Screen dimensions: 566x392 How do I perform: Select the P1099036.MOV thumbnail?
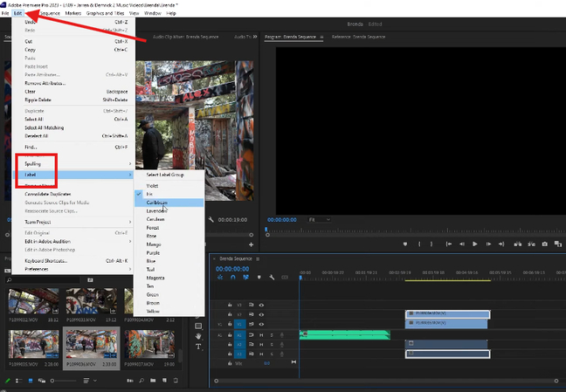point(92,344)
